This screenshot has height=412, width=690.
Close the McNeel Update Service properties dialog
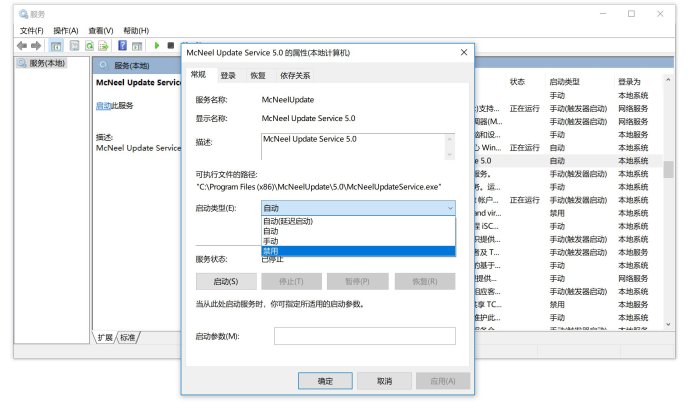pyautogui.click(x=463, y=52)
